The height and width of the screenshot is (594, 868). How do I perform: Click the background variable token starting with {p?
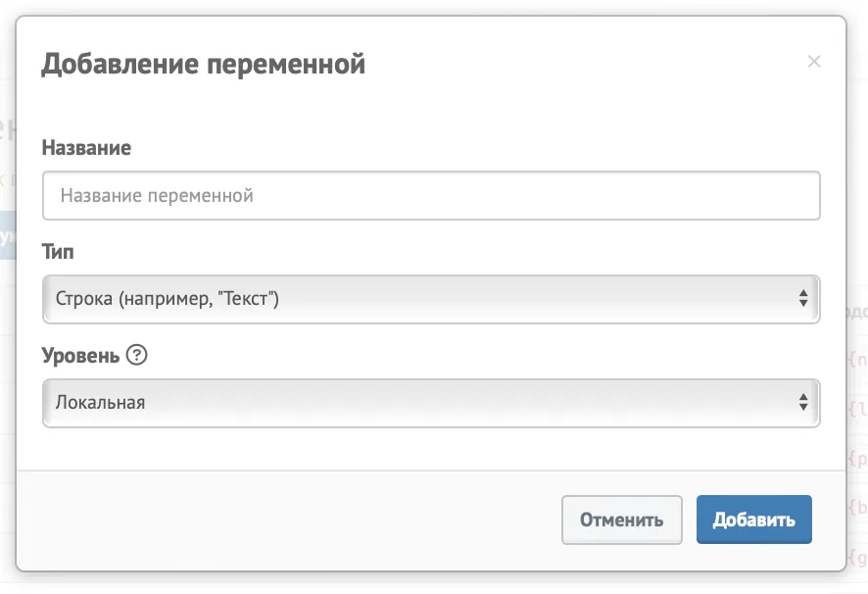(857, 459)
